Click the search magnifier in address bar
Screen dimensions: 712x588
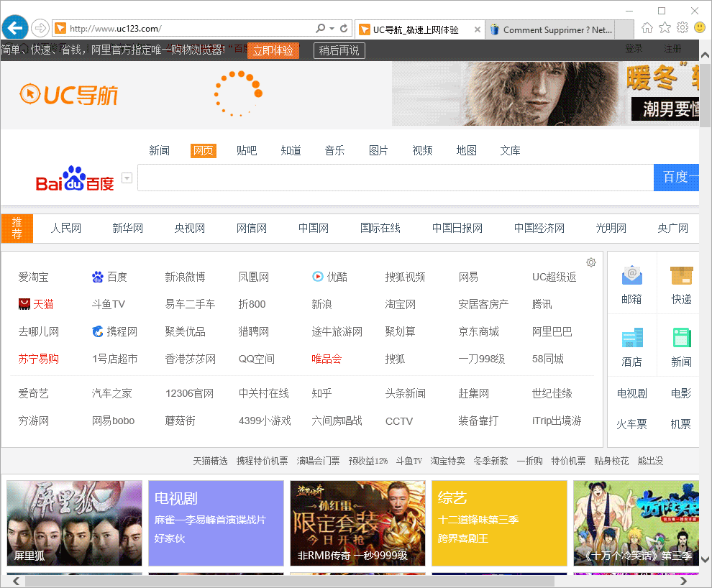pyautogui.click(x=321, y=28)
